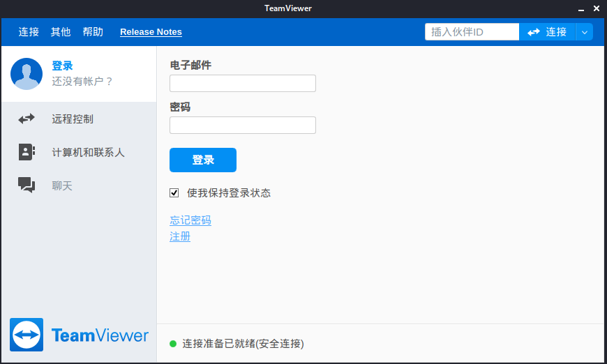The image size is (607, 364).
Task: Open the 连接 menu
Action: [x=29, y=31]
